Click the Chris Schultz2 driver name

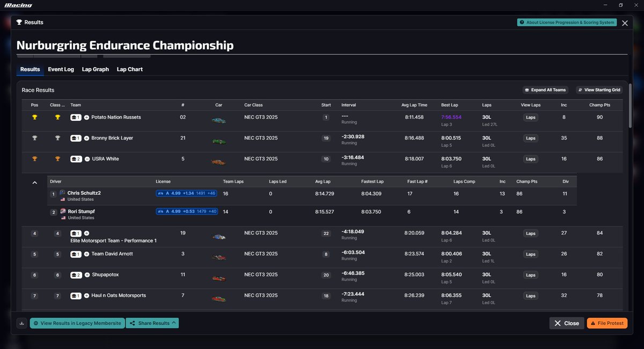click(84, 193)
